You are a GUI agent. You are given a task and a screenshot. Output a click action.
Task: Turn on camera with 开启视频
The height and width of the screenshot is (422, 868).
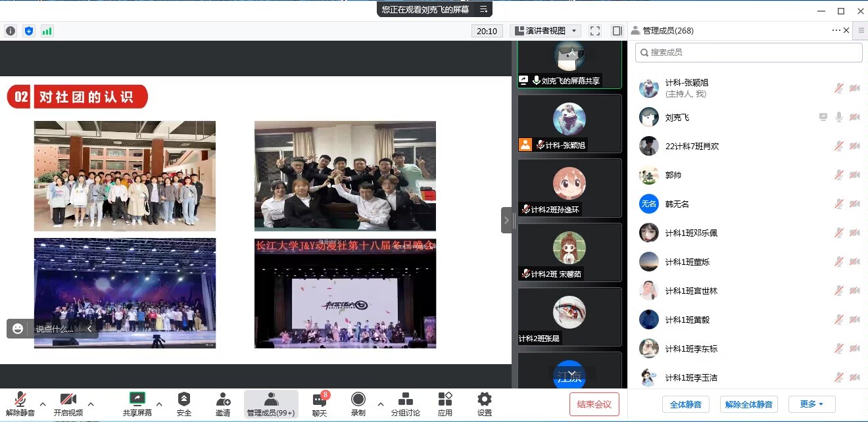68,400
